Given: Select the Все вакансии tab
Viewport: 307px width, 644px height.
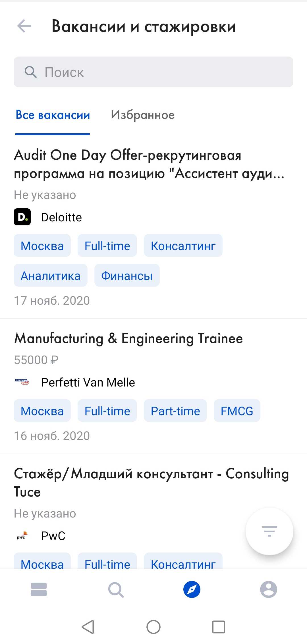Looking at the screenshot, I should (x=53, y=115).
